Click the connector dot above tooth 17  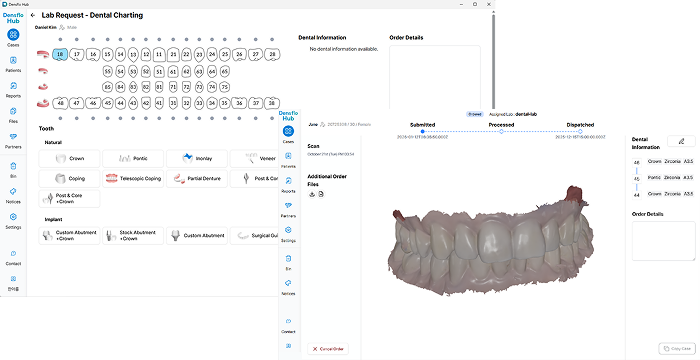click(x=77, y=40)
